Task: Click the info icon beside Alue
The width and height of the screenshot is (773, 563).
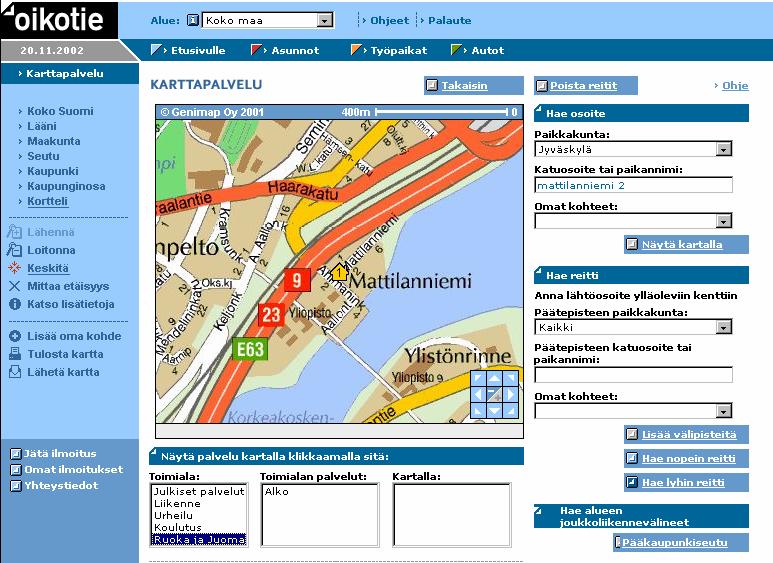Action: tap(193, 20)
